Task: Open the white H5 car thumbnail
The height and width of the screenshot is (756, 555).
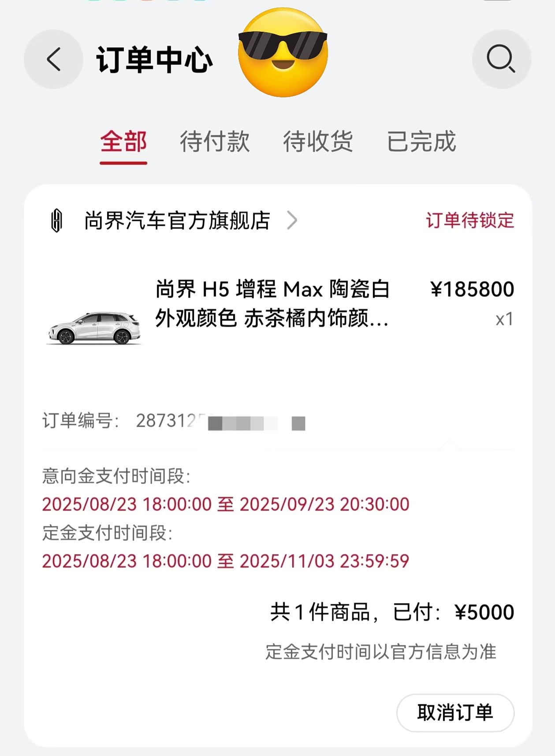Action: point(94,328)
